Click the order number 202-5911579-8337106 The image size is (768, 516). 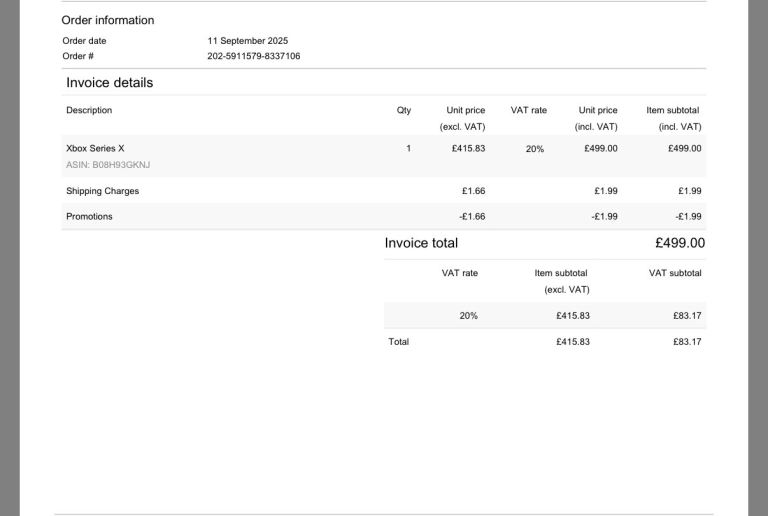tap(253, 56)
